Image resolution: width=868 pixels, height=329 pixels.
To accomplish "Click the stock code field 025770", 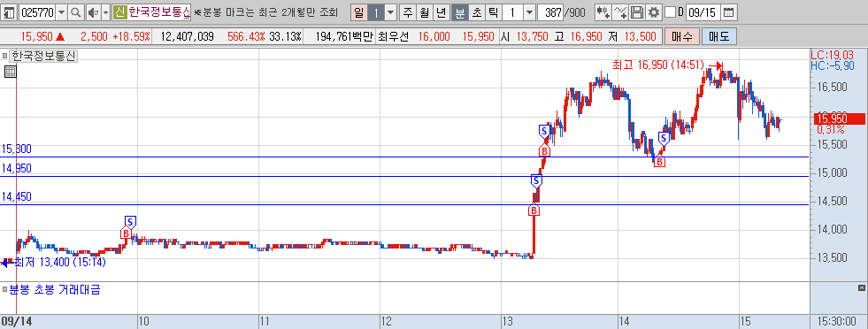I will tap(37, 12).
